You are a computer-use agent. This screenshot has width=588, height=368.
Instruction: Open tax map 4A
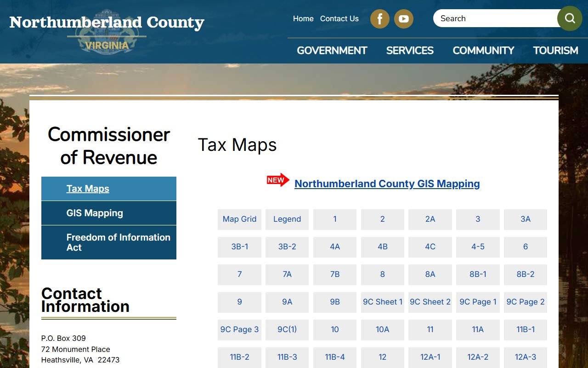335,247
